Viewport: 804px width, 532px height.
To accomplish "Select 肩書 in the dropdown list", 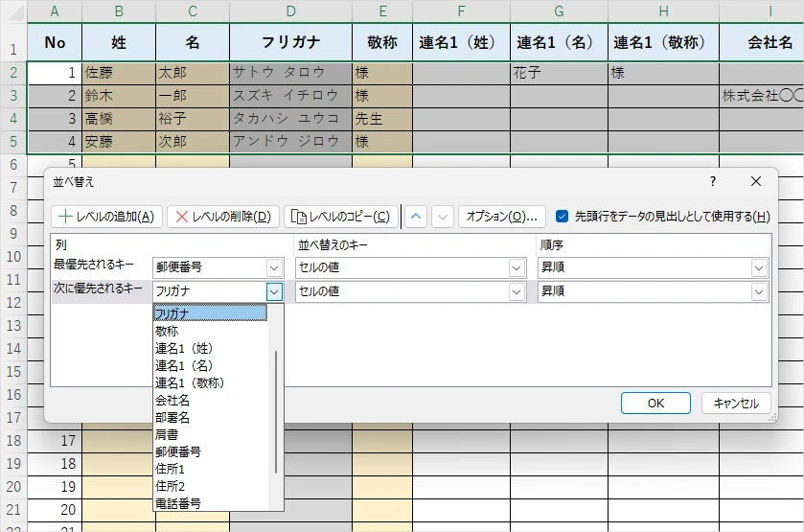I will 210,434.
